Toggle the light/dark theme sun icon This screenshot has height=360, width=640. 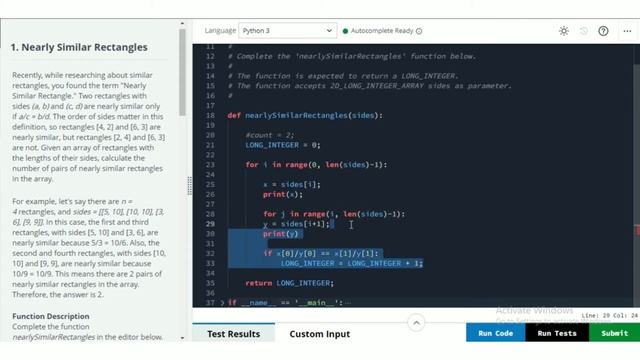coord(564,31)
